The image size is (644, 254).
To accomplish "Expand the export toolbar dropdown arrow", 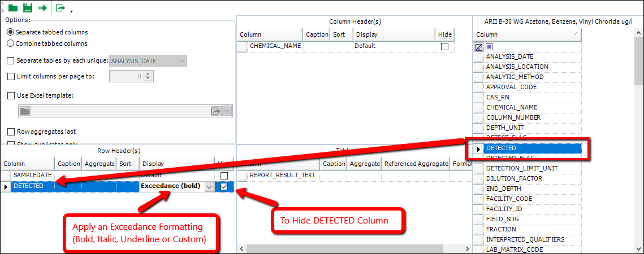I will pos(71,10).
